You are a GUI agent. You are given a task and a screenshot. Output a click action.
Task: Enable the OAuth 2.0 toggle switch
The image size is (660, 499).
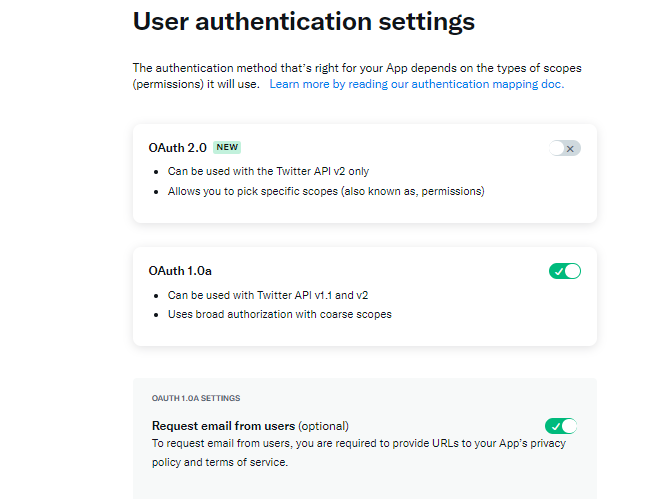(564, 148)
